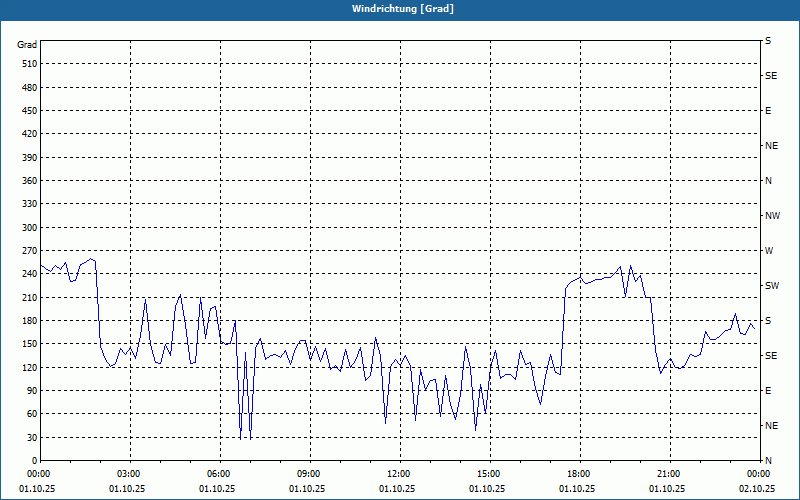The height and width of the screenshot is (500, 800).
Task: Pick the 30 degree axis label
Action: pos(32,437)
